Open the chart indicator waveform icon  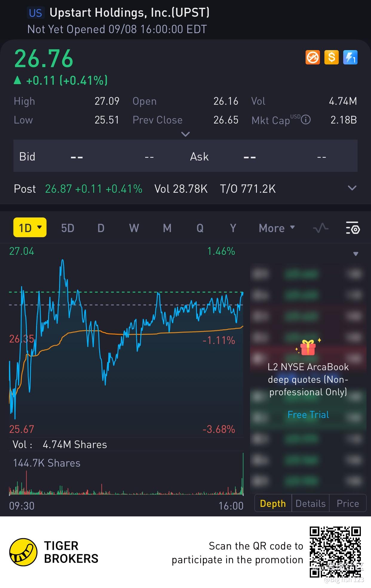click(321, 229)
